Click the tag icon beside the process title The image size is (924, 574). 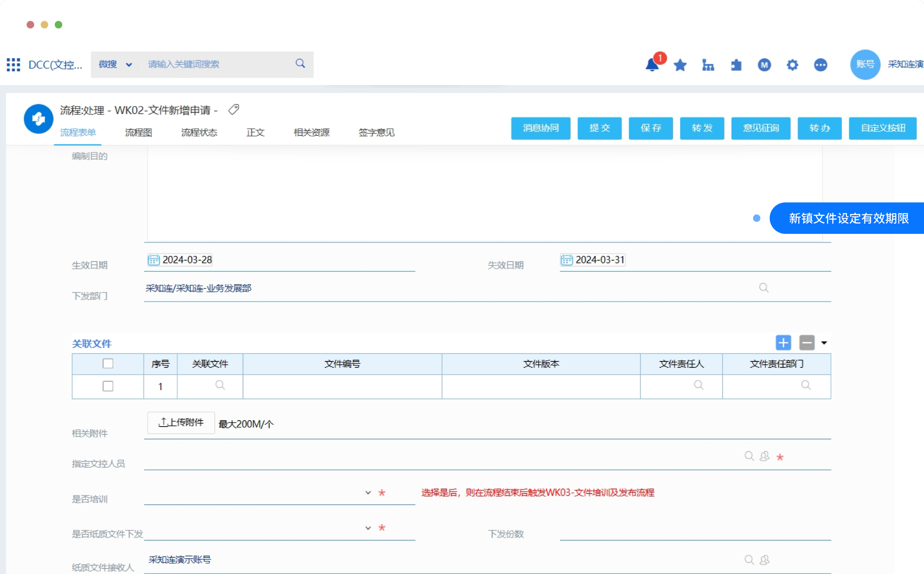point(234,110)
